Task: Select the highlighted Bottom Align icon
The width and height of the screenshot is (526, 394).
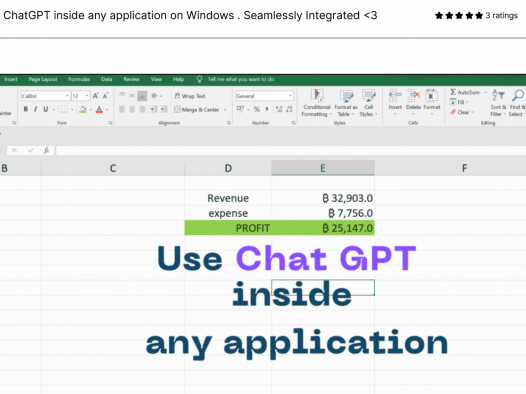Action: tap(142, 96)
